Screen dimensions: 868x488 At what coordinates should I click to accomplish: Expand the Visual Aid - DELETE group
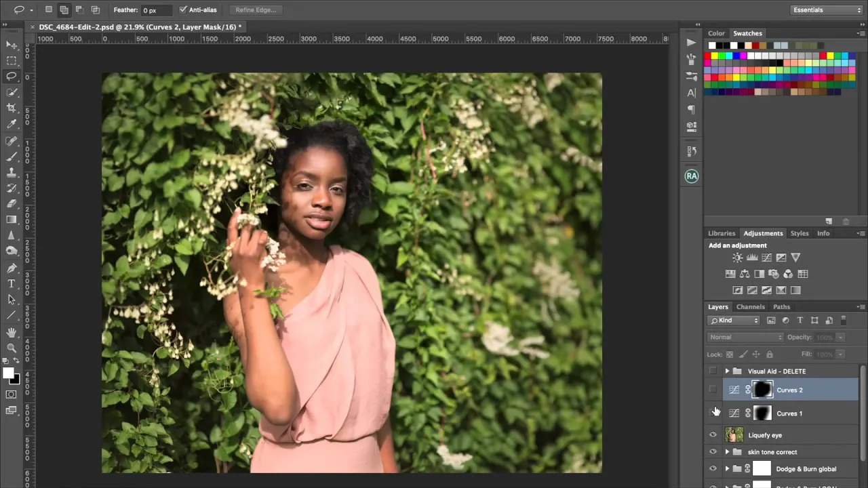727,371
